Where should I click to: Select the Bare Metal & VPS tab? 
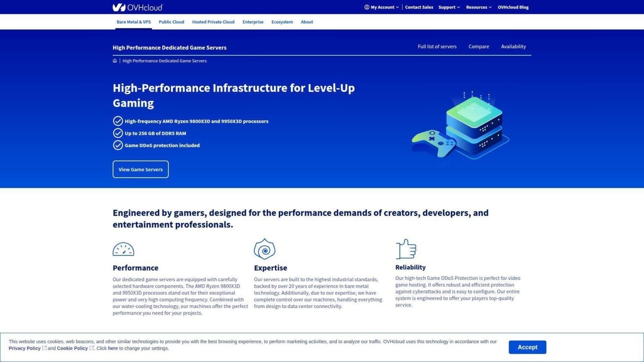point(134,22)
